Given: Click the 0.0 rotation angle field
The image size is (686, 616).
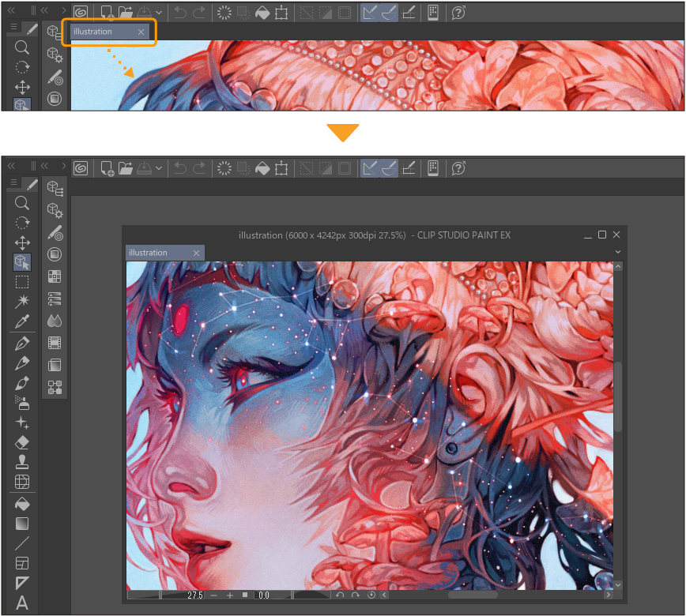Looking at the screenshot, I should pos(264,595).
